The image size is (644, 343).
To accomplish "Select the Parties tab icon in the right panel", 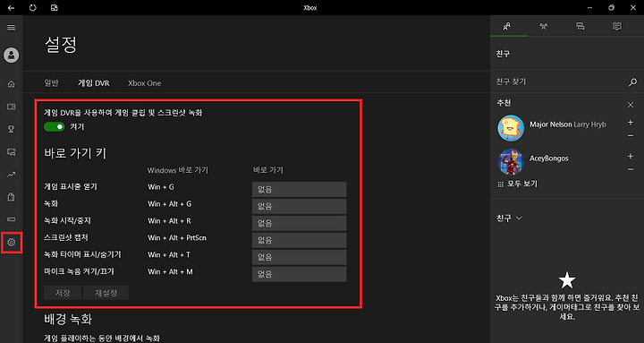I will [x=544, y=26].
